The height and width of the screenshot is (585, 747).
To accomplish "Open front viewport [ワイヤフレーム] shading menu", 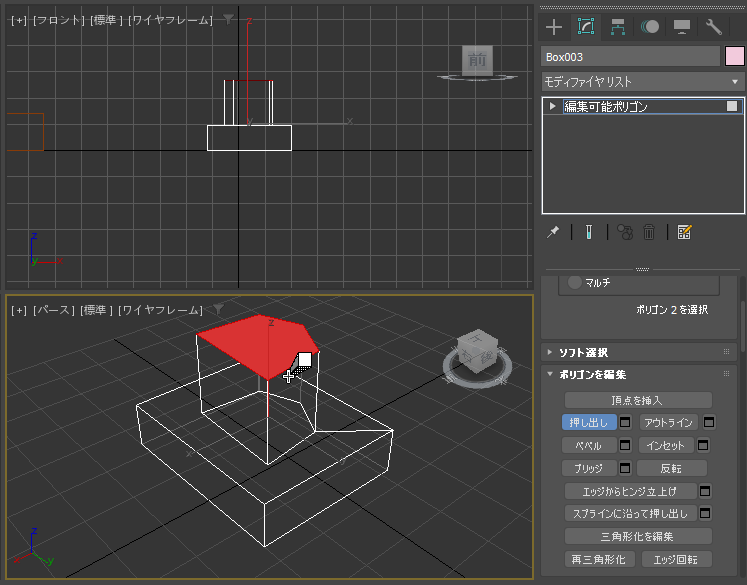I will [170, 20].
